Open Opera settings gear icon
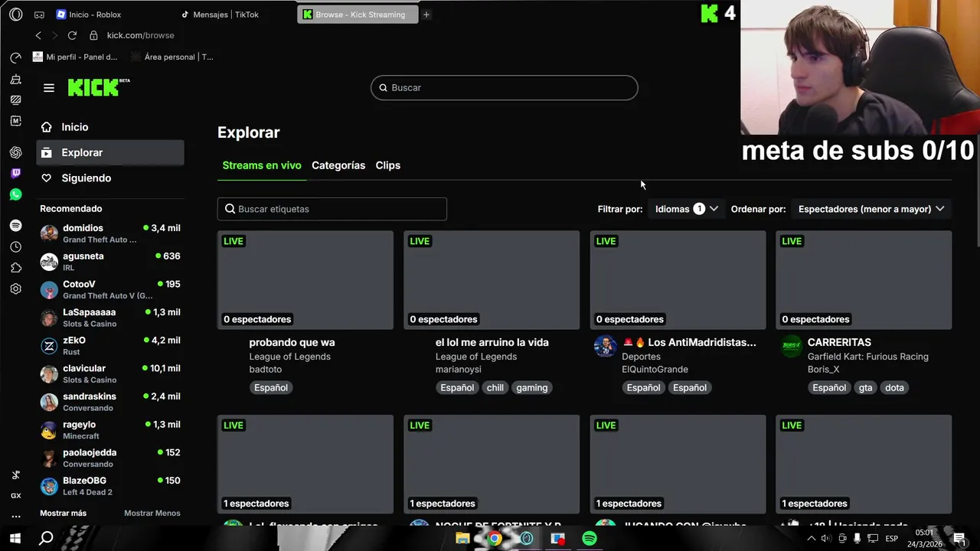This screenshot has width=980, height=551. coord(15,289)
